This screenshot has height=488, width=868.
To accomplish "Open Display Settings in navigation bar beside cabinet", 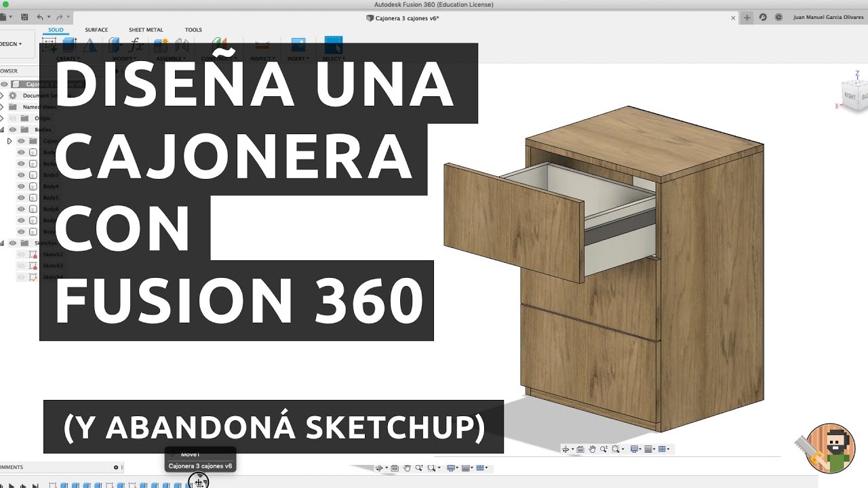I will coord(634,449).
